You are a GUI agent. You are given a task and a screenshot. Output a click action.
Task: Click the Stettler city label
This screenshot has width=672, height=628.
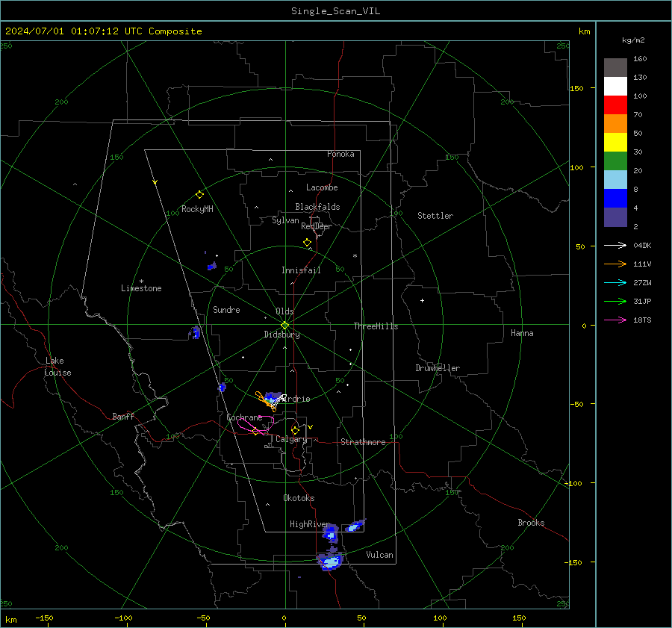435,216
